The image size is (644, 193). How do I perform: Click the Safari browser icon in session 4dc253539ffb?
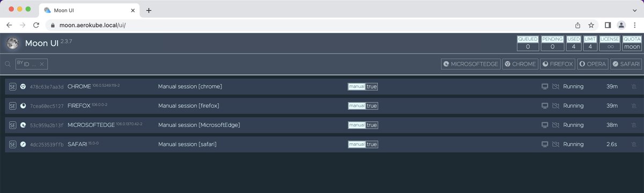23,144
